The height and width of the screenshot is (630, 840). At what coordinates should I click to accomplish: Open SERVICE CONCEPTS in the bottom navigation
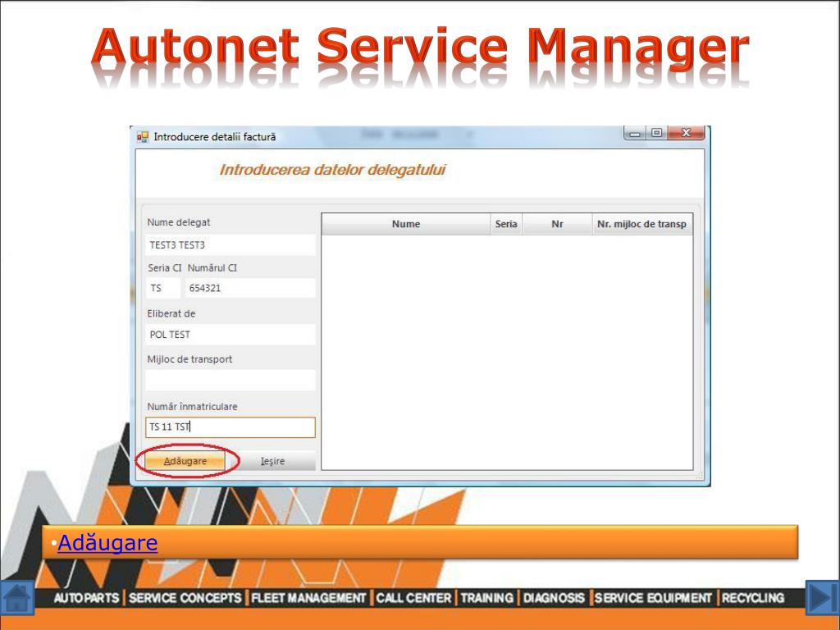point(185,598)
